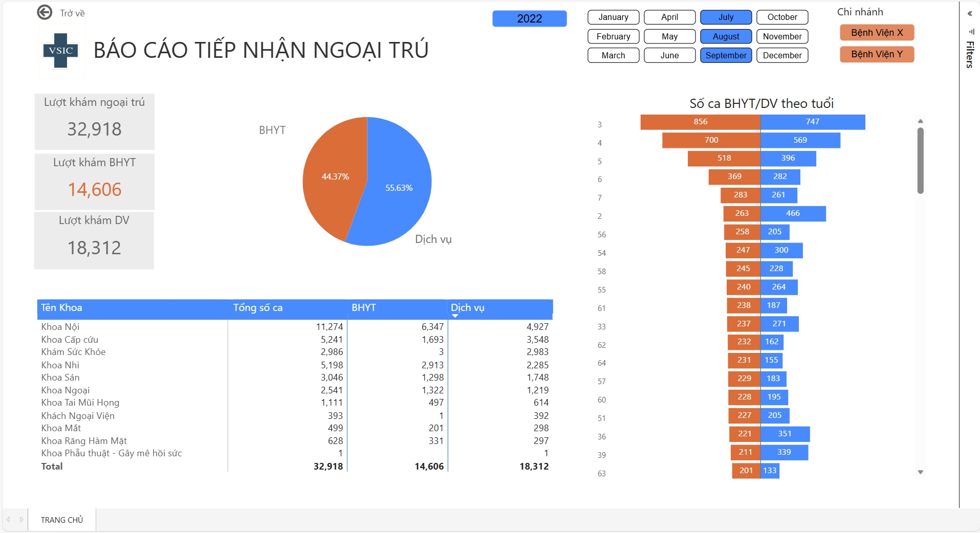
Task: Deselect the July month slicer
Action: [x=726, y=17]
